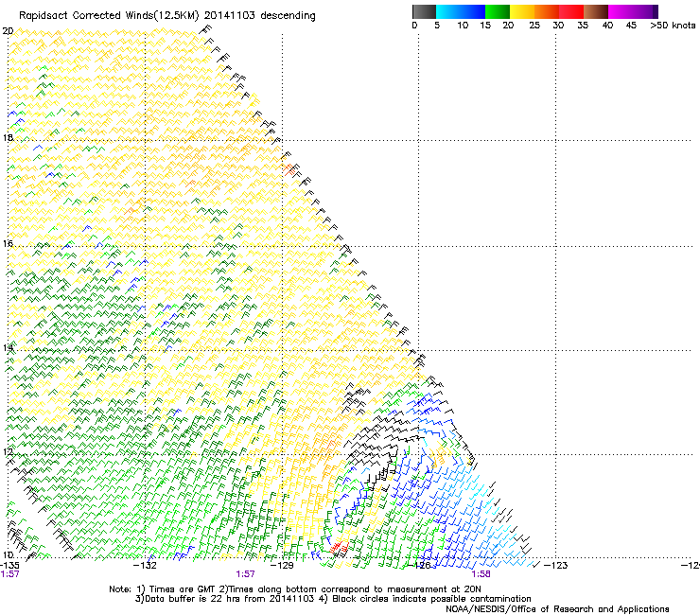
Task: Click the latitude label '20'
Action: pos(8,31)
